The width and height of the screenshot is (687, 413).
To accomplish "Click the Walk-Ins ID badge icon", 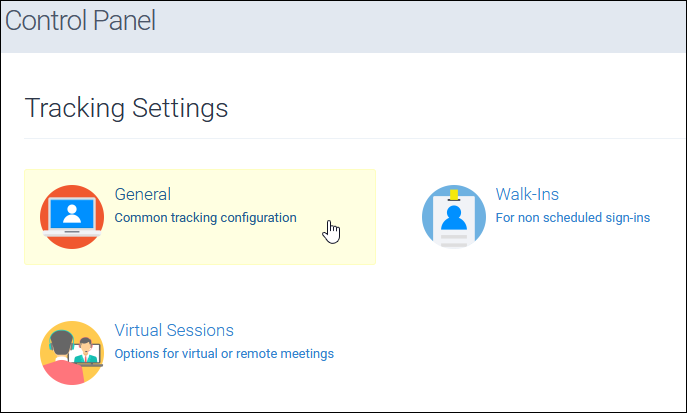I will tap(453, 217).
